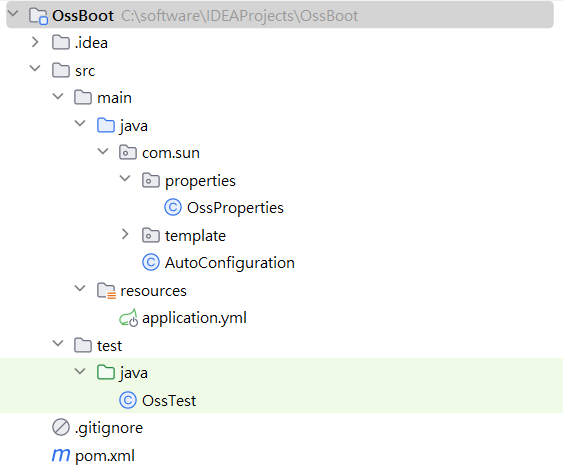563x468 pixels.
Task: Click the OssBoot project module icon
Action: pyautogui.click(x=38, y=16)
